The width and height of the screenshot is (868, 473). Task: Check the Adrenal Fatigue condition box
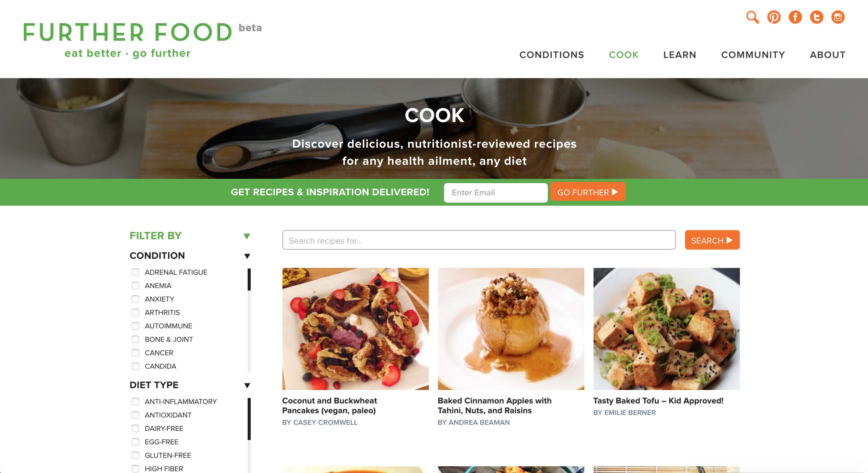point(135,272)
